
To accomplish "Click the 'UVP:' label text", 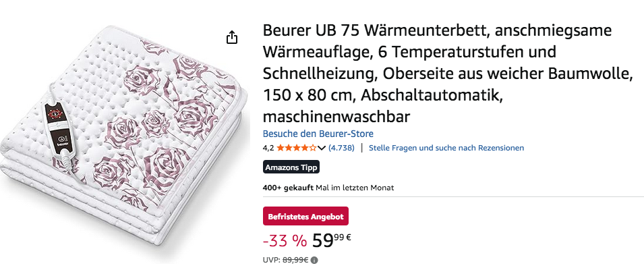I will coord(272,260).
